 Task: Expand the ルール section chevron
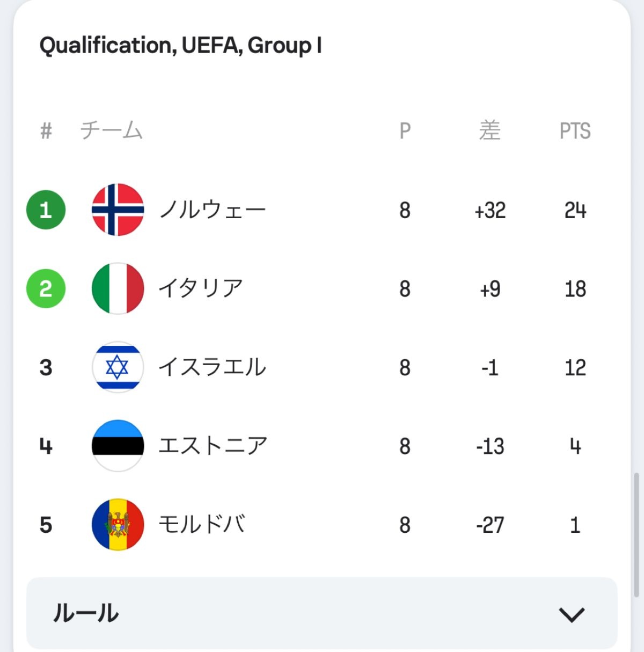[x=572, y=614]
